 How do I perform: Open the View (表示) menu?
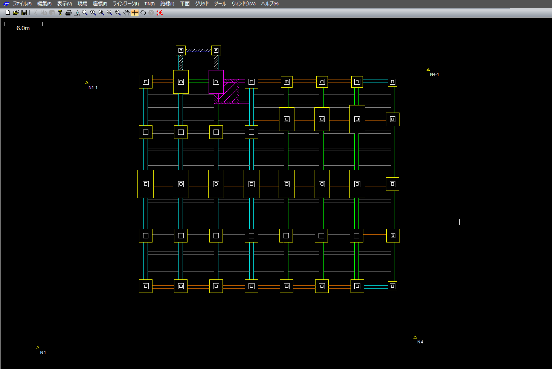coord(64,4)
